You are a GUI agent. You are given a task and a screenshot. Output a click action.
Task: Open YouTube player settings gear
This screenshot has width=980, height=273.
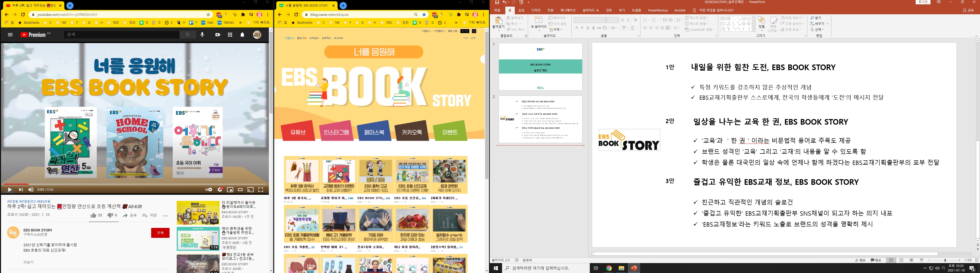220,189
